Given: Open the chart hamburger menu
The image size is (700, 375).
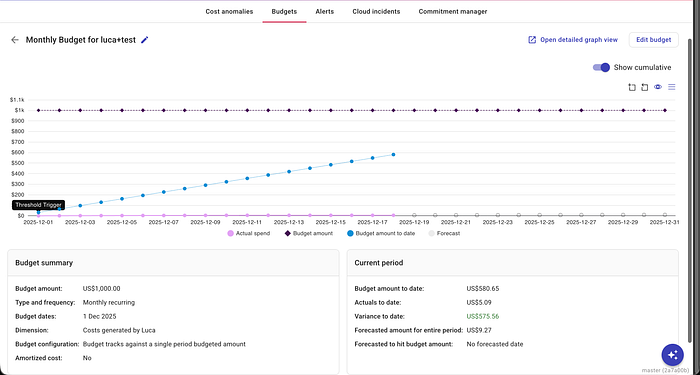Looking at the screenshot, I should [671, 87].
